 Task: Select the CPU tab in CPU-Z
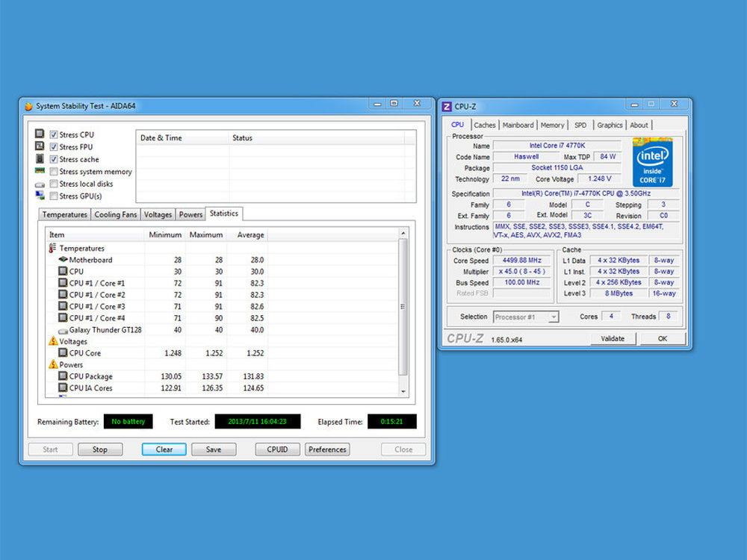tap(457, 124)
